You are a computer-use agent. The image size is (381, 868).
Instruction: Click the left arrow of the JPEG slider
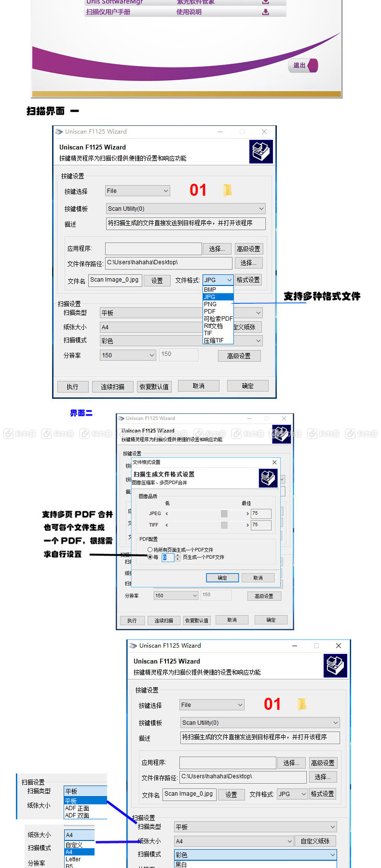pyautogui.click(x=167, y=514)
